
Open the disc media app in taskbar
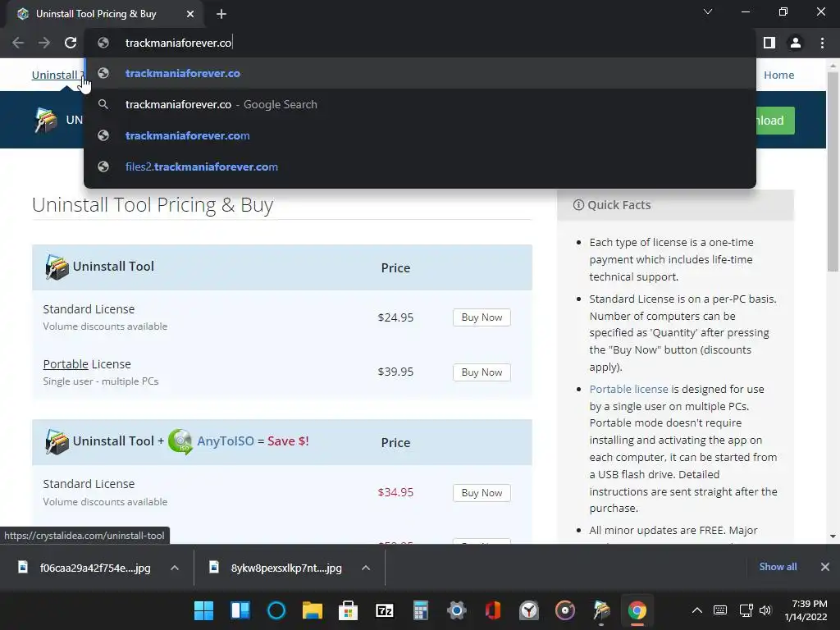565,610
